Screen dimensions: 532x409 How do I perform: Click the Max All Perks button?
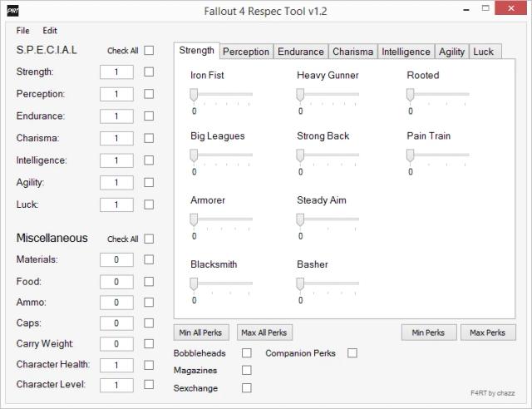[x=264, y=333]
